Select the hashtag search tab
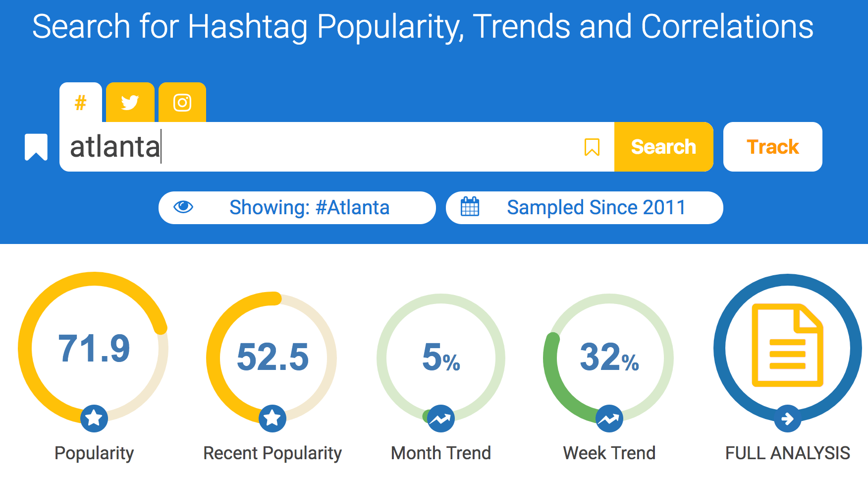868x484 pixels. 81,103
